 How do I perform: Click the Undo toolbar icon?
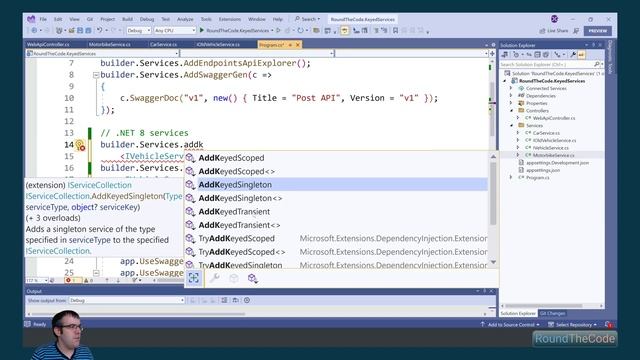pyautogui.click(x=100, y=30)
